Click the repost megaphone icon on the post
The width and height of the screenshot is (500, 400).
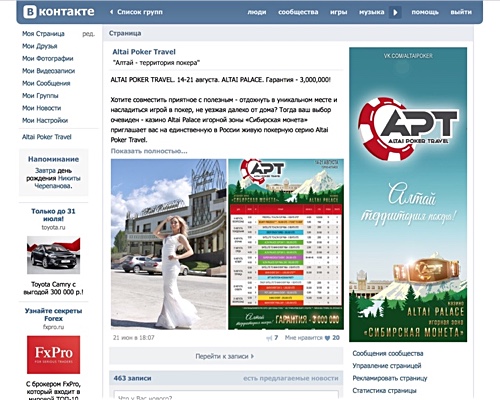[x=269, y=338]
